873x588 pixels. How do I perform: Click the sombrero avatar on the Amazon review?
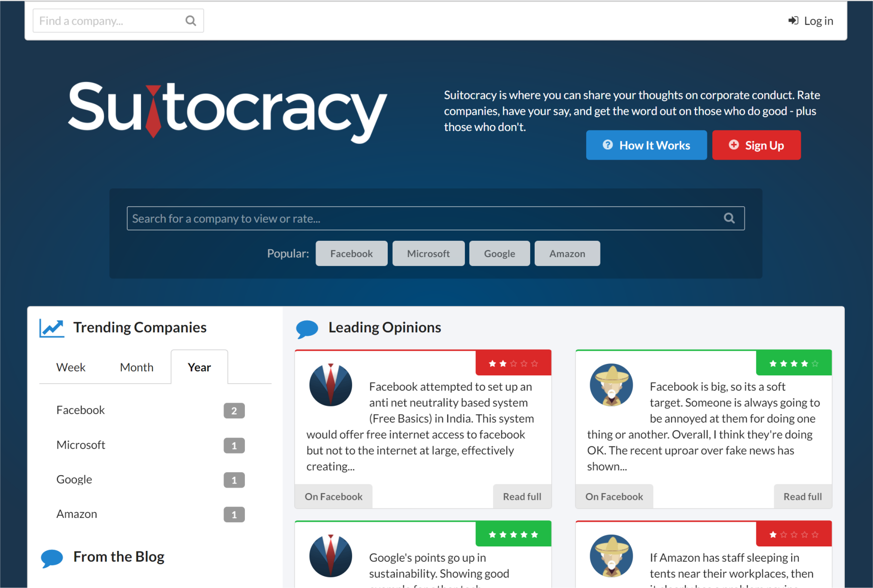(611, 556)
